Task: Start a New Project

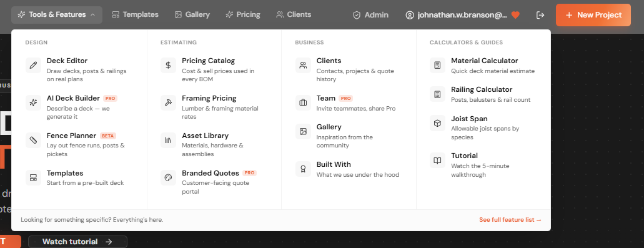Action: pos(593,15)
